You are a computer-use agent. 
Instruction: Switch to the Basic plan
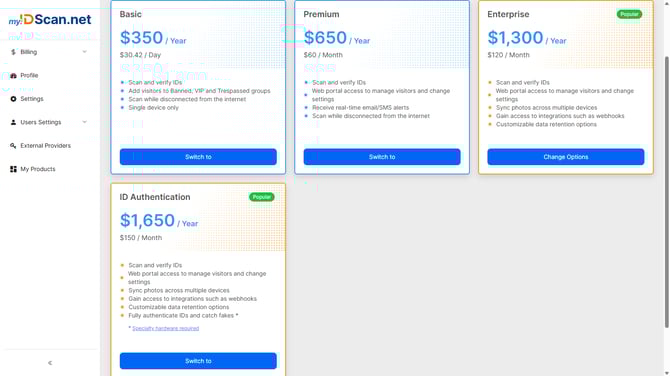(198, 157)
